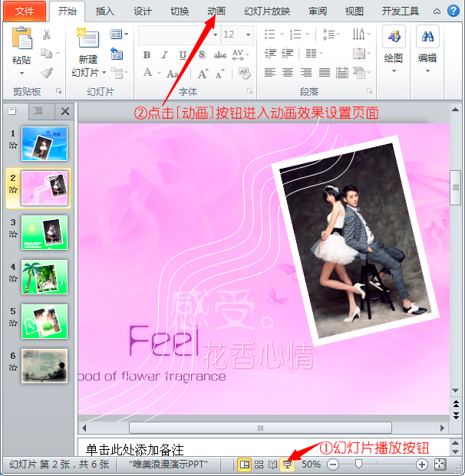Minimize the ribbon with caret

[437, 11]
